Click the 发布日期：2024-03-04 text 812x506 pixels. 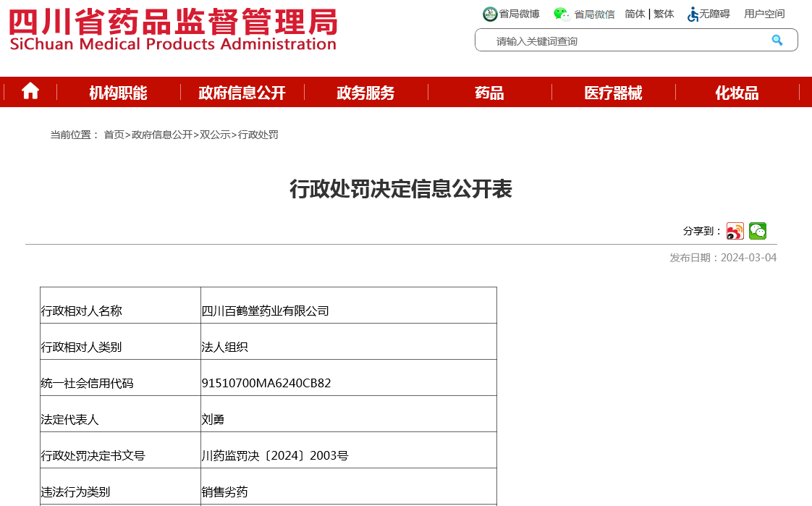click(723, 258)
